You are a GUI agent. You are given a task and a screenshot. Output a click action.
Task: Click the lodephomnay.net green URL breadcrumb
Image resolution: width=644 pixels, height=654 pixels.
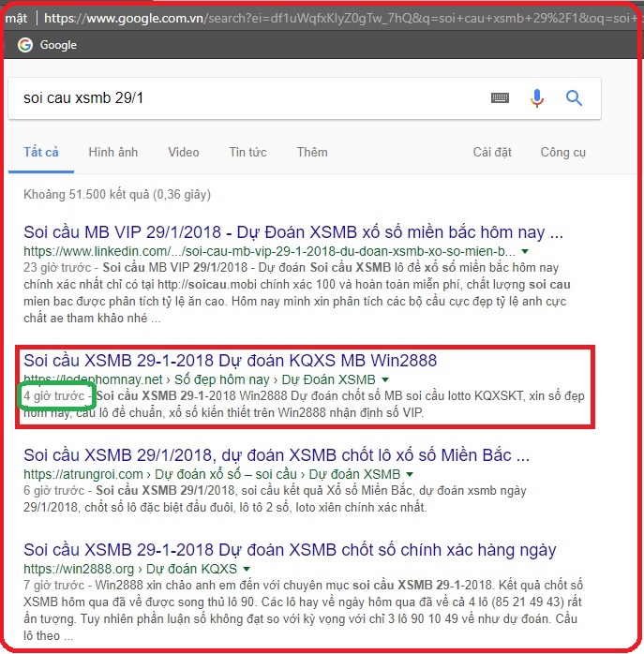[x=200, y=379]
